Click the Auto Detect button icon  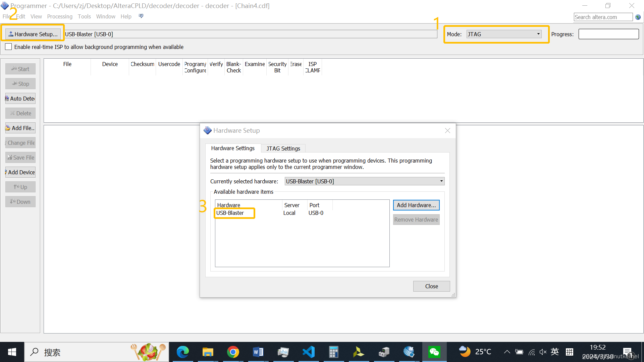click(x=7, y=99)
